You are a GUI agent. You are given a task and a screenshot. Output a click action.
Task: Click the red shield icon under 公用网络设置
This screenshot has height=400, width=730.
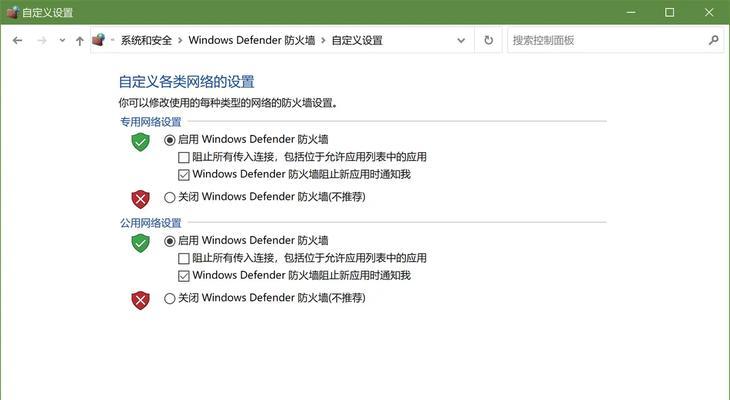[140, 300]
